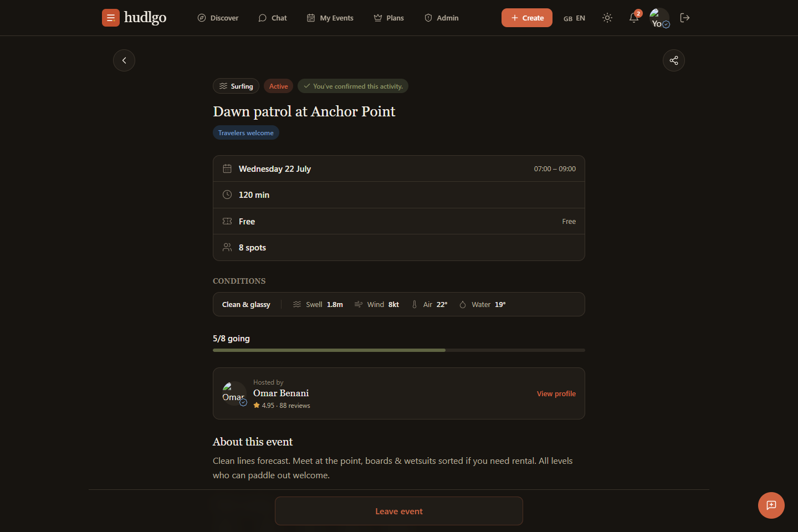
Task: Click the Clean & glassy condition label
Action: (246, 304)
